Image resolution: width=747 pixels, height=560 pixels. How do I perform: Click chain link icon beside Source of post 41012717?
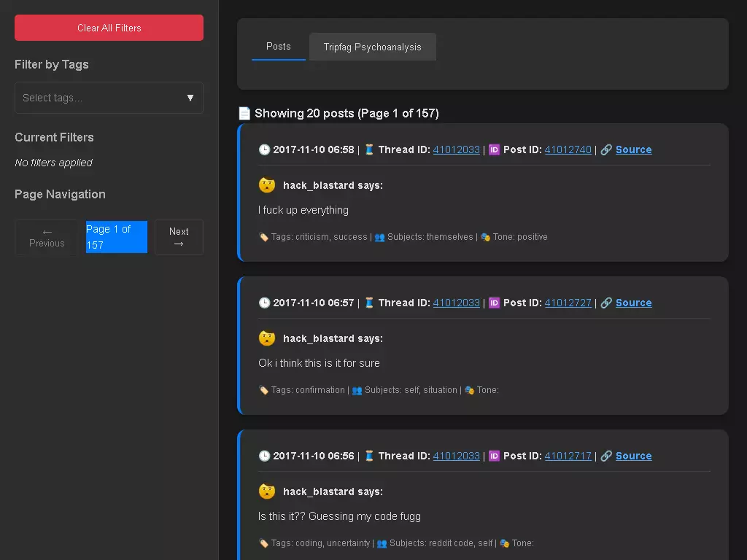(x=606, y=456)
